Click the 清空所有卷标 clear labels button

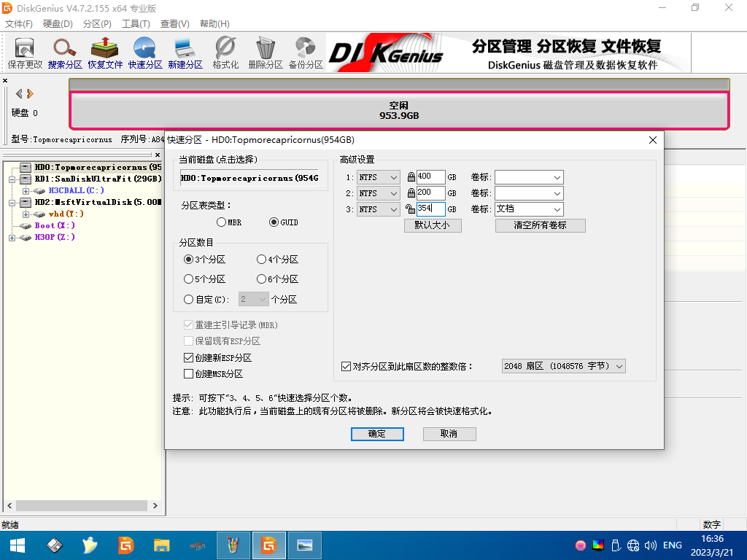click(541, 225)
